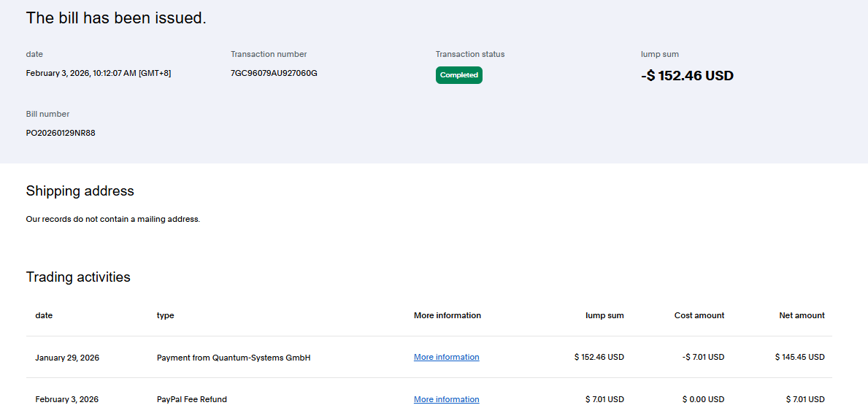This screenshot has height=416, width=868.
Task: Click the type column header
Action: click(165, 315)
